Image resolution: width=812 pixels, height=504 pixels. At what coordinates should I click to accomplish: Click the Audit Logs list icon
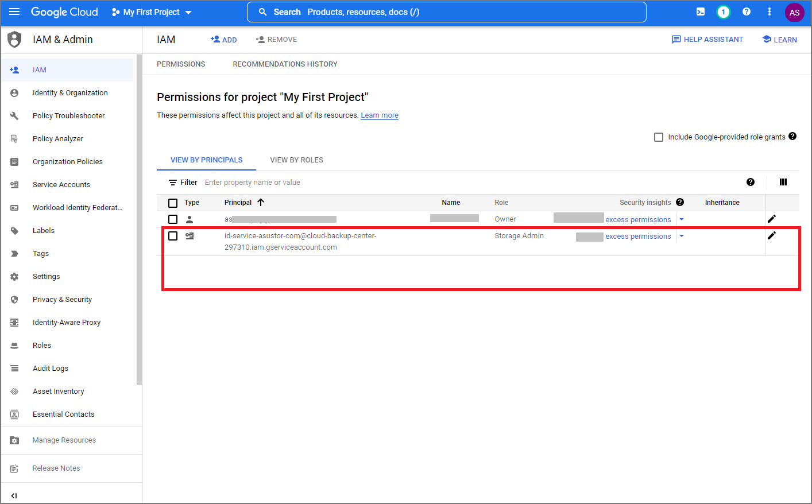click(14, 368)
